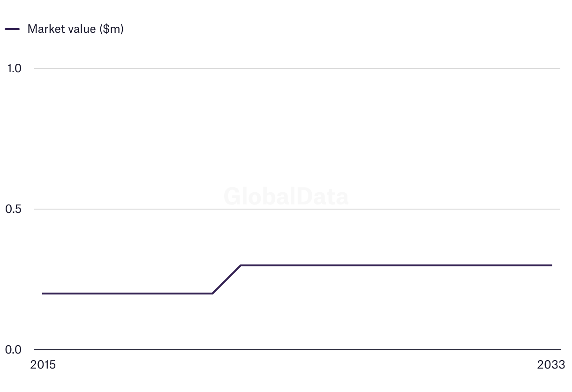Click the 2015 x-axis label

[43, 365]
